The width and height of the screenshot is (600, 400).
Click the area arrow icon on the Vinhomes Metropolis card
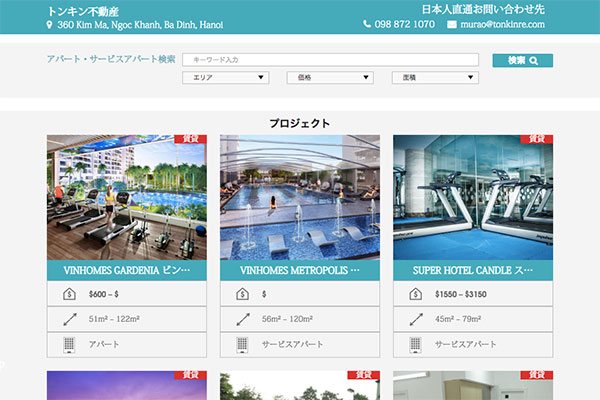click(243, 319)
